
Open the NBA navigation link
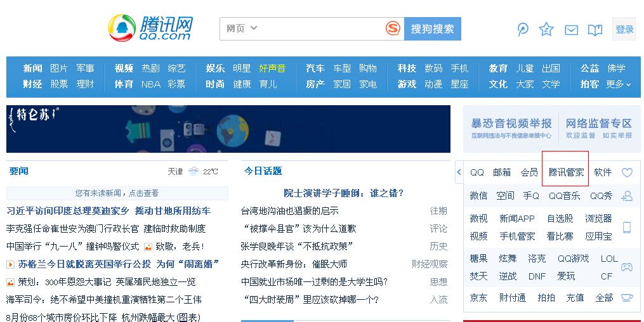(x=151, y=84)
